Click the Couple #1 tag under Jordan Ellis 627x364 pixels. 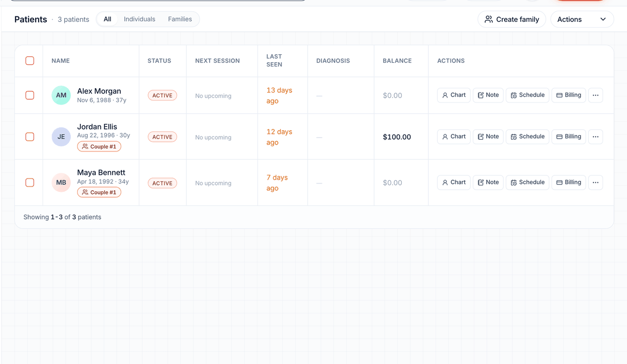coord(99,147)
